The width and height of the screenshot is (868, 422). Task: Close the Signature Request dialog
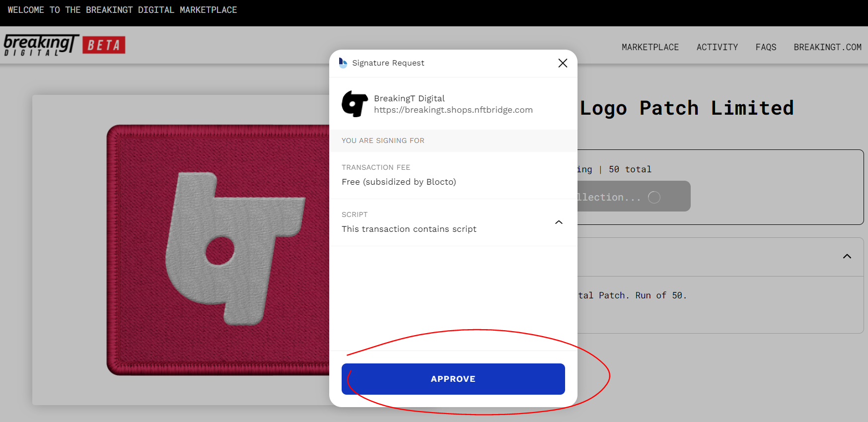(x=562, y=63)
